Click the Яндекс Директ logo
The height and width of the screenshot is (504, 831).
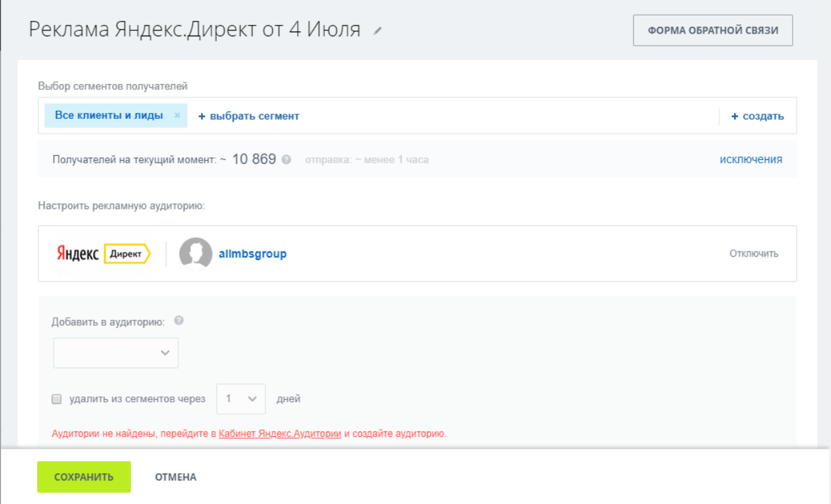[x=104, y=253]
